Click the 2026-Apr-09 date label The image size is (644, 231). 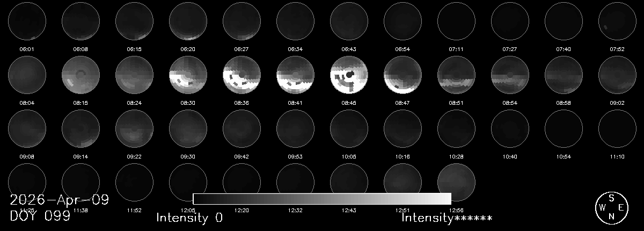[59, 200]
